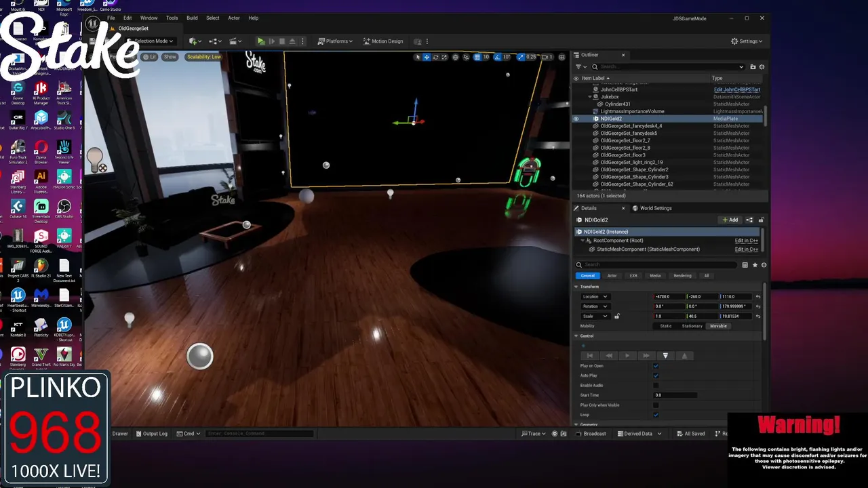The height and width of the screenshot is (488, 868).
Task: Toggle rotation snapping angle icon
Action: (x=498, y=57)
